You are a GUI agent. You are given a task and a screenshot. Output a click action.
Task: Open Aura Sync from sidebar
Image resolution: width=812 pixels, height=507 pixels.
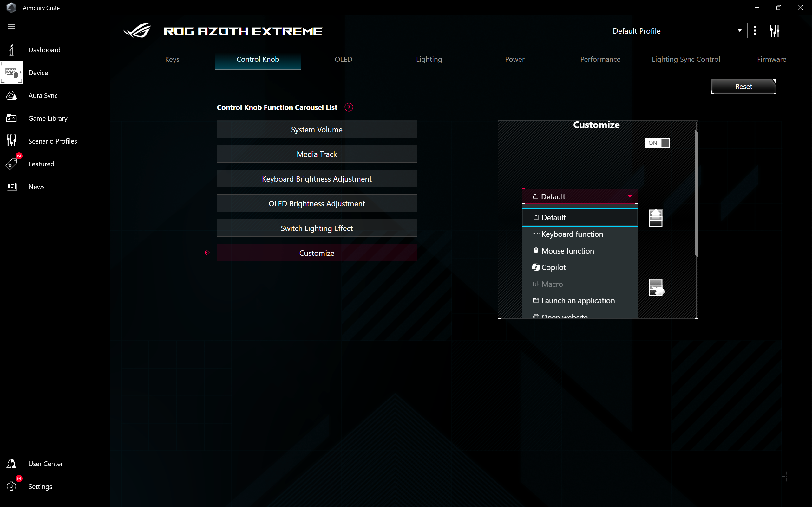pyautogui.click(x=11, y=96)
